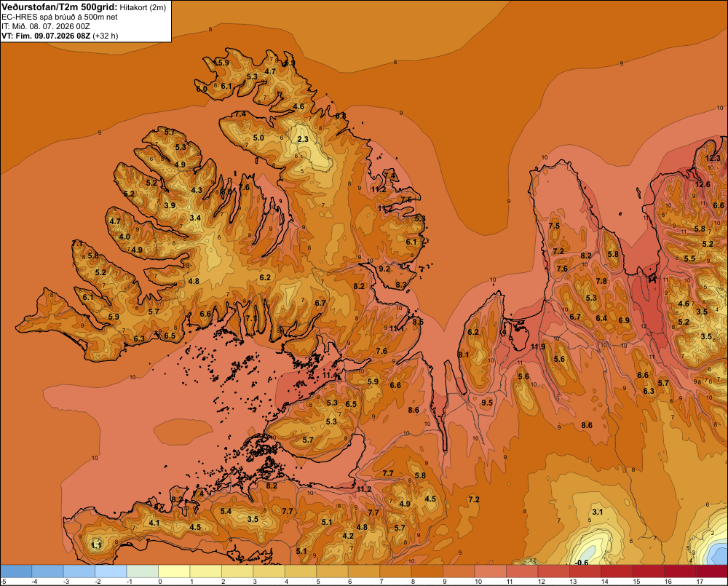This screenshot has height=586, width=728.
Task: Click the 12.6 temperature reading
Action: click(703, 184)
